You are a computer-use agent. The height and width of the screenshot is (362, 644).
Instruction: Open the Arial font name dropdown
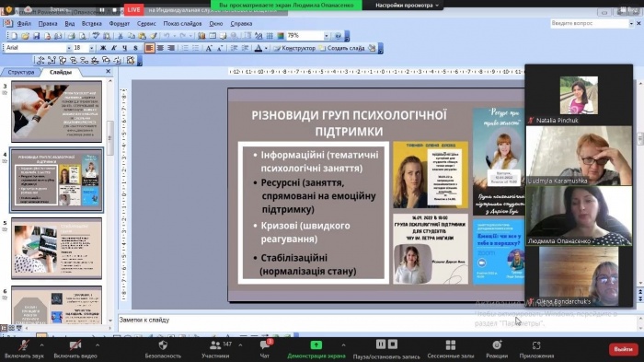(69, 48)
